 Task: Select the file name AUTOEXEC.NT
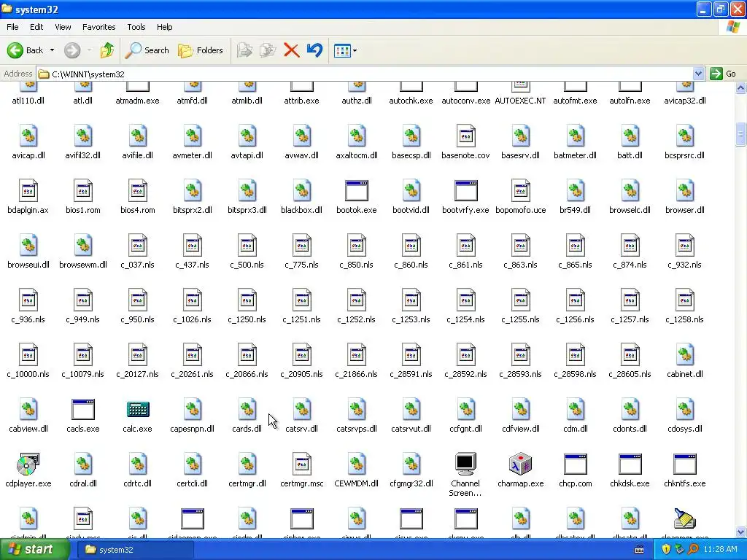click(520, 101)
